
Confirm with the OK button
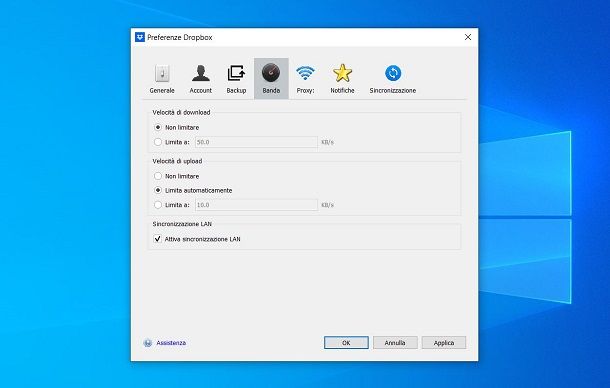[346, 342]
